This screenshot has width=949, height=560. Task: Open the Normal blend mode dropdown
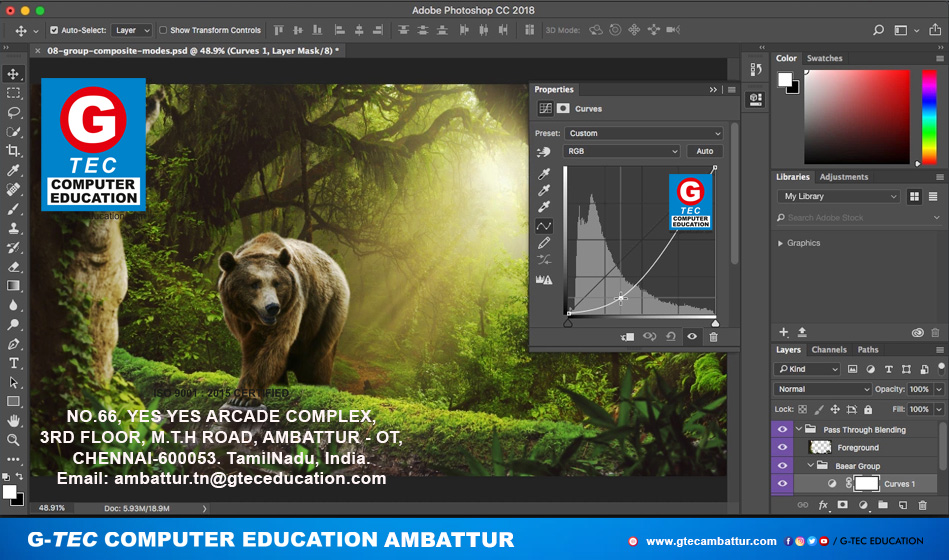pos(823,389)
